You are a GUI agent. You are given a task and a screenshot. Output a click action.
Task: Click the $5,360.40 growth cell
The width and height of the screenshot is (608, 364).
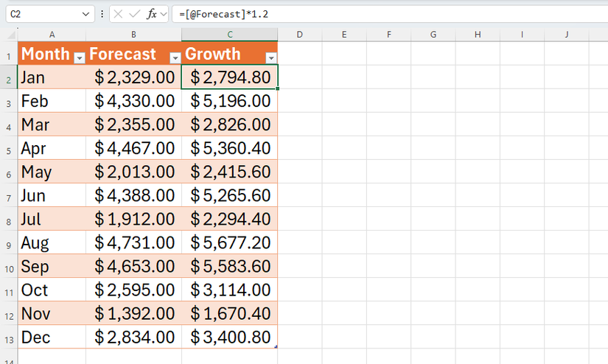(229, 148)
